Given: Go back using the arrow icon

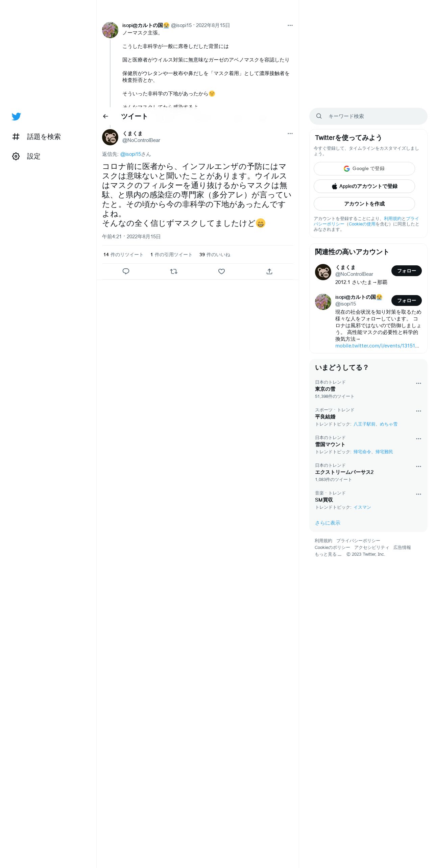Looking at the screenshot, I should coord(105,116).
